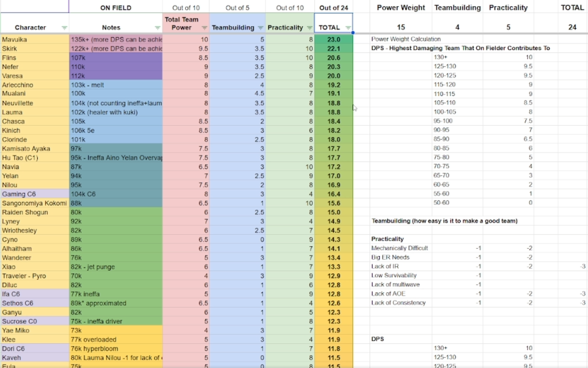This screenshot has height=368, width=588.
Task: Select the Kinich character cell
Action: point(34,130)
